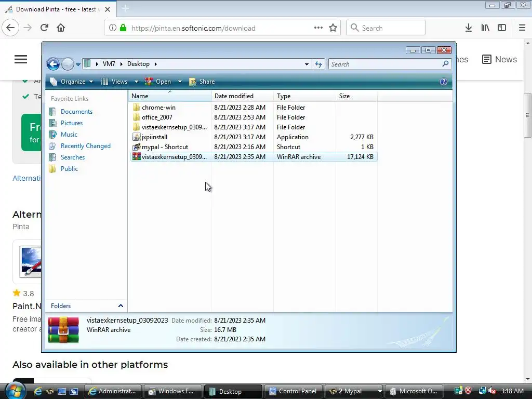Expand the Views dropdown arrow
This screenshot has width=532, height=399.
coord(136,82)
